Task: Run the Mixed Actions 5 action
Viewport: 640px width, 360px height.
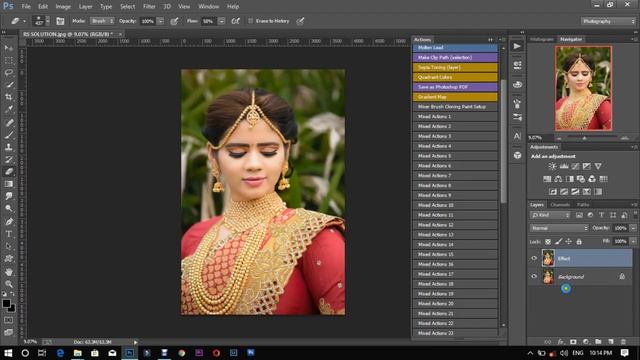Action: (455, 156)
